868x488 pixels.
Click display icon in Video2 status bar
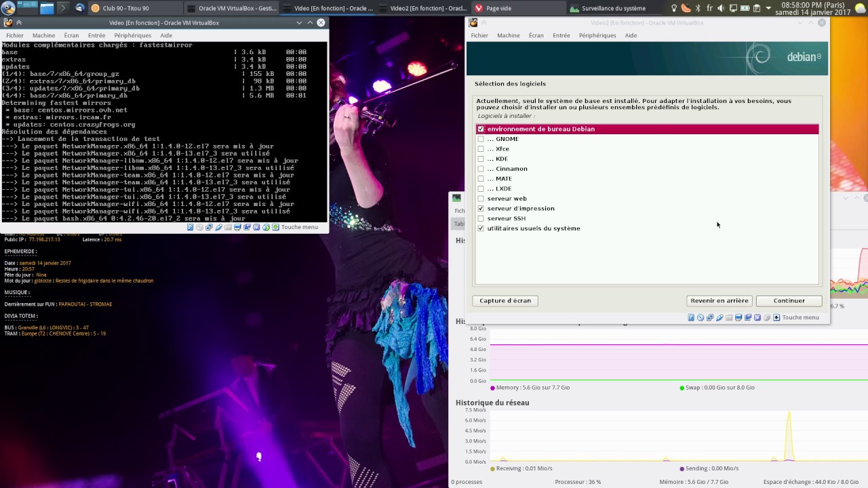click(x=738, y=317)
